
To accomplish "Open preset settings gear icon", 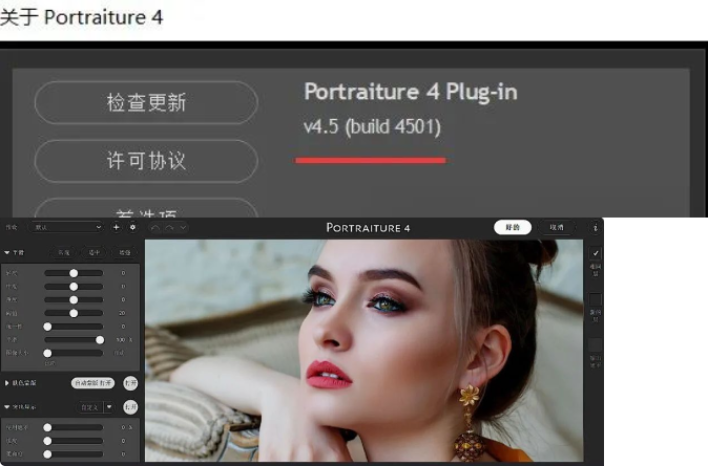I will point(132,228).
